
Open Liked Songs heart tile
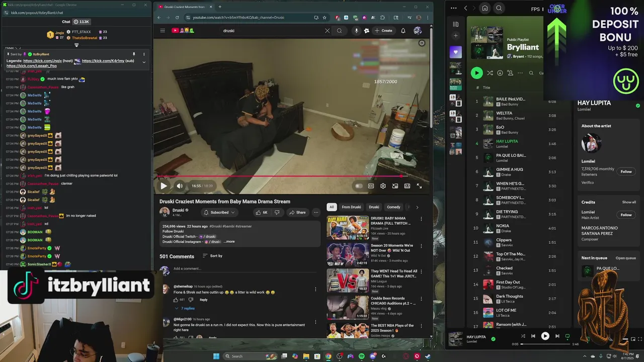tap(455, 52)
